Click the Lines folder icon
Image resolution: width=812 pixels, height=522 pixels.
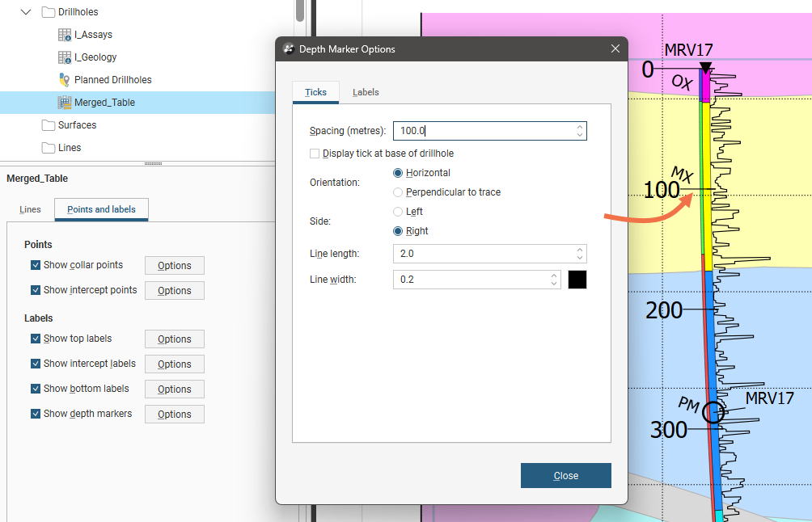[49, 148]
